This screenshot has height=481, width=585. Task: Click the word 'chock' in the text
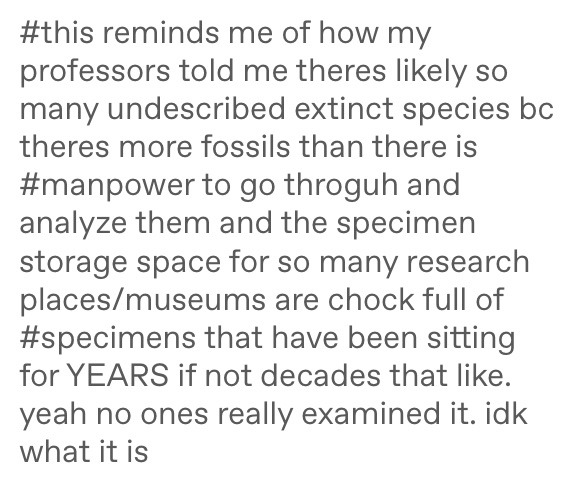371,299
